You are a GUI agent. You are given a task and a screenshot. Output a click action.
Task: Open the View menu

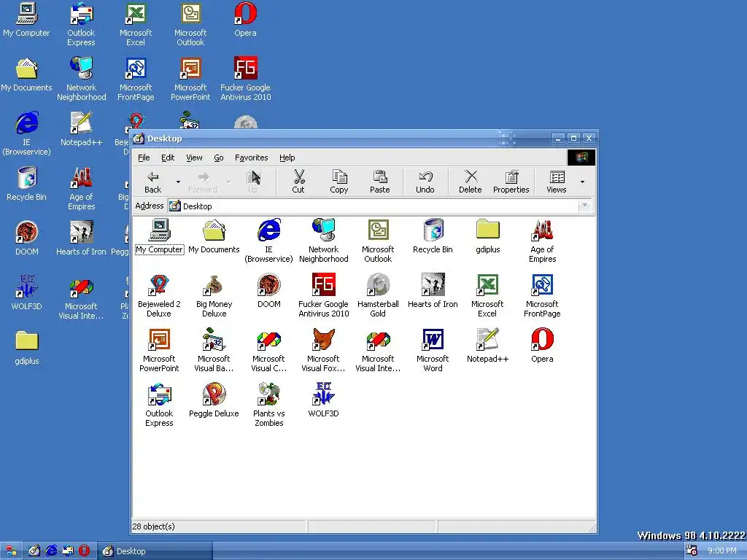click(194, 157)
